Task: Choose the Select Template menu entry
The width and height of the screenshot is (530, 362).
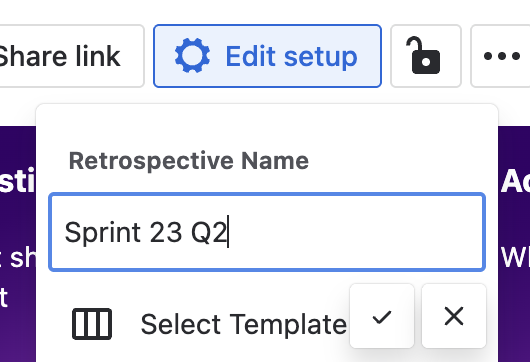Action: pyautogui.click(x=210, y=324)
